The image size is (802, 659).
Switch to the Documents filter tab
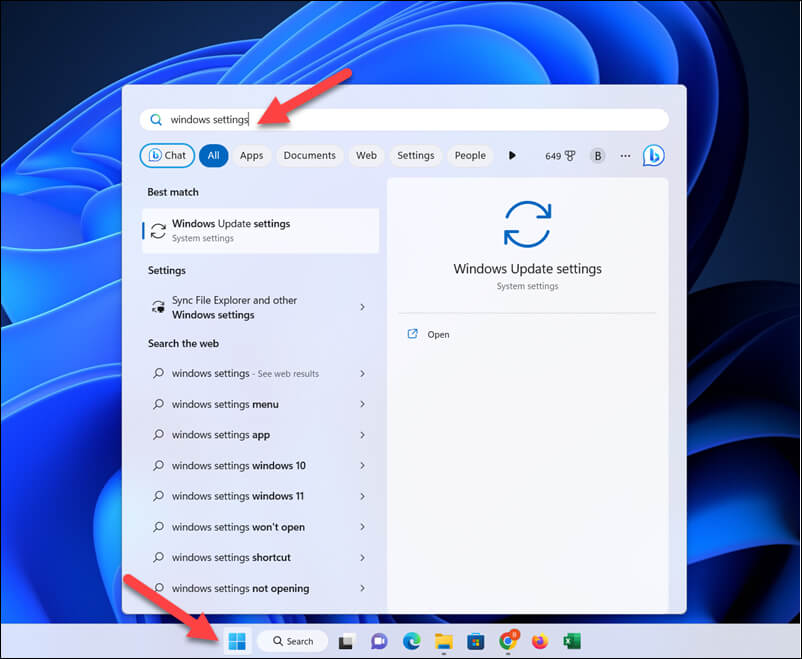tap(309, 156)
